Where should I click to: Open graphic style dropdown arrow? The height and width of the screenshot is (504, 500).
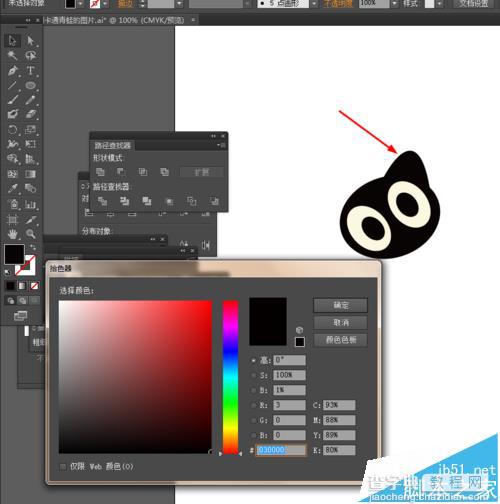(440, 4)
